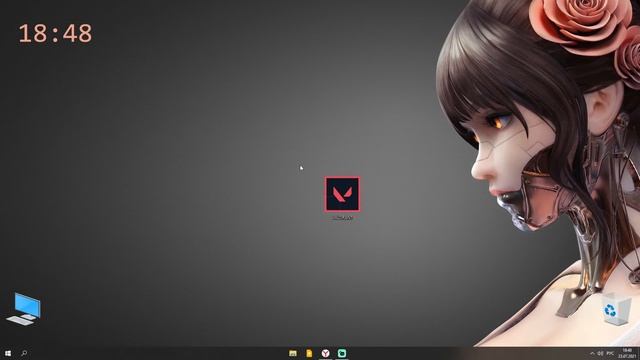Open the taskbar date and time
The width and height of the screenshot is (640, 360).
[x=627, y=353]
